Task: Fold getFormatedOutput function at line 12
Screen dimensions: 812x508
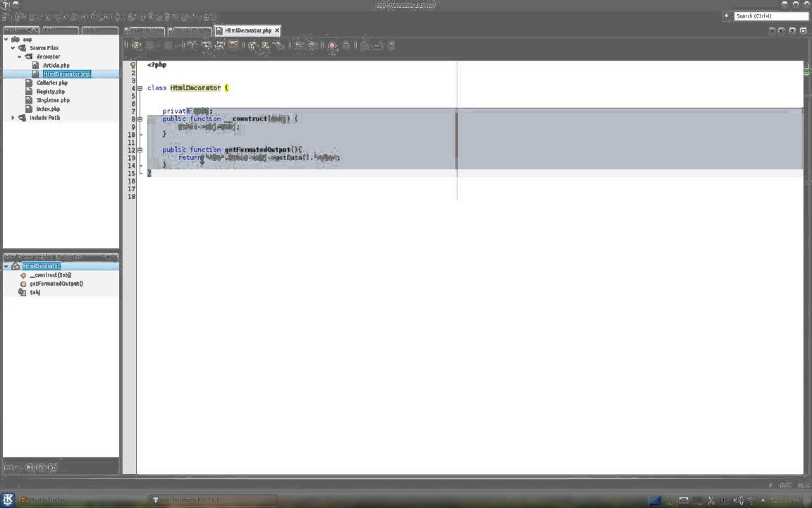Action: (140, 150)
